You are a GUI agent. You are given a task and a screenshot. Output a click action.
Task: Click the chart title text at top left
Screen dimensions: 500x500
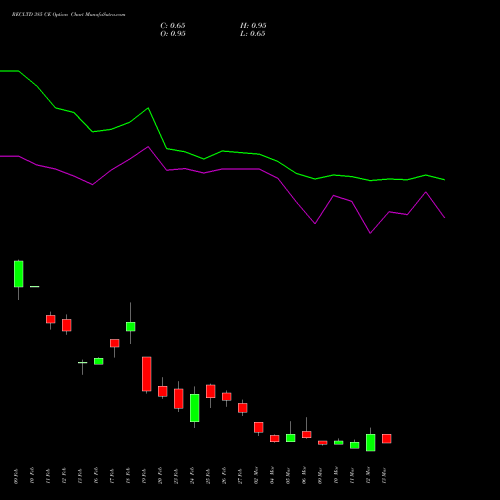[x=69, y=15]
